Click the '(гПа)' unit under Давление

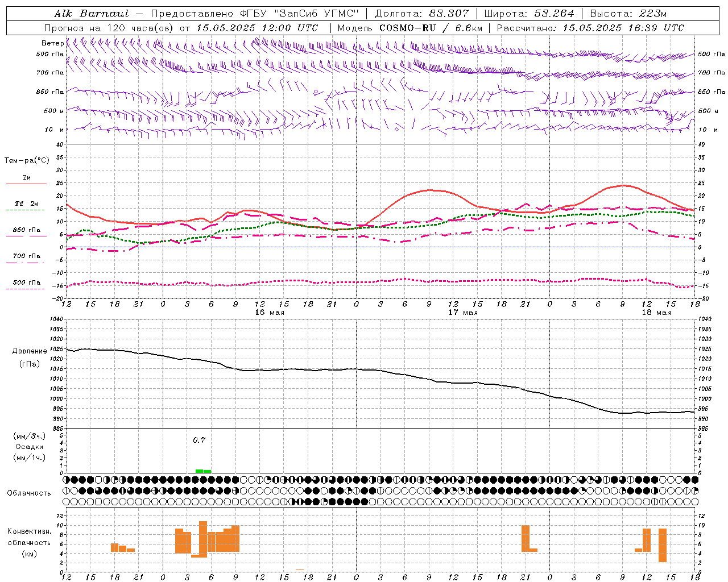(30, 364)
